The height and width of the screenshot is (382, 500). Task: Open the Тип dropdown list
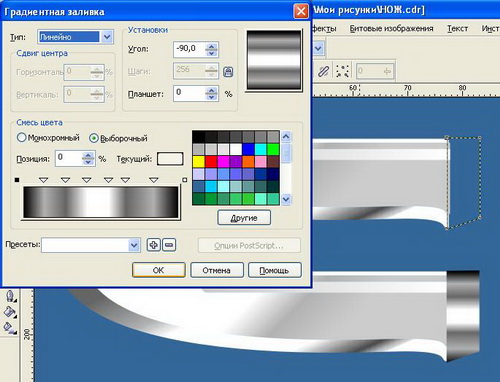click(x=107, y=37)
